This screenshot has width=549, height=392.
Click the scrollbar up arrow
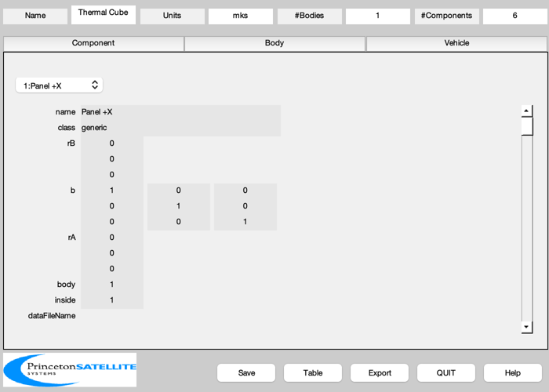coord(526,111)
